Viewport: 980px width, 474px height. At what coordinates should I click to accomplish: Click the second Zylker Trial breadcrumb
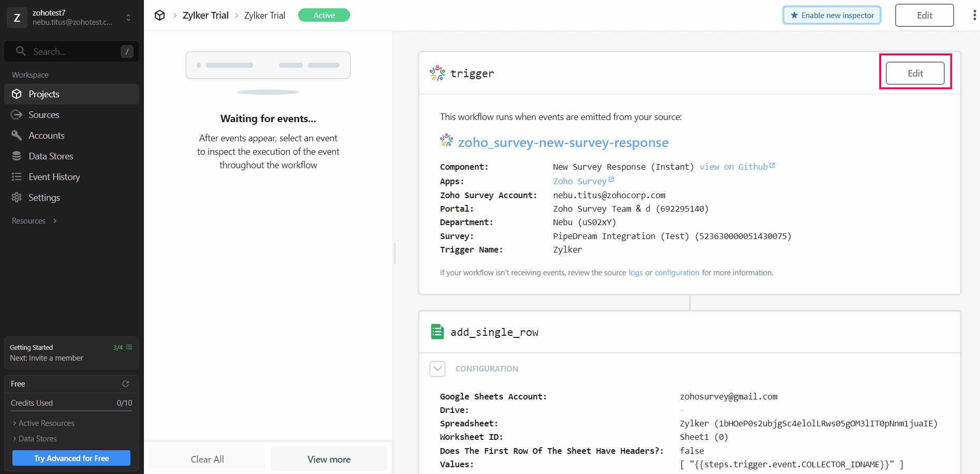click(x=265, y=16)
